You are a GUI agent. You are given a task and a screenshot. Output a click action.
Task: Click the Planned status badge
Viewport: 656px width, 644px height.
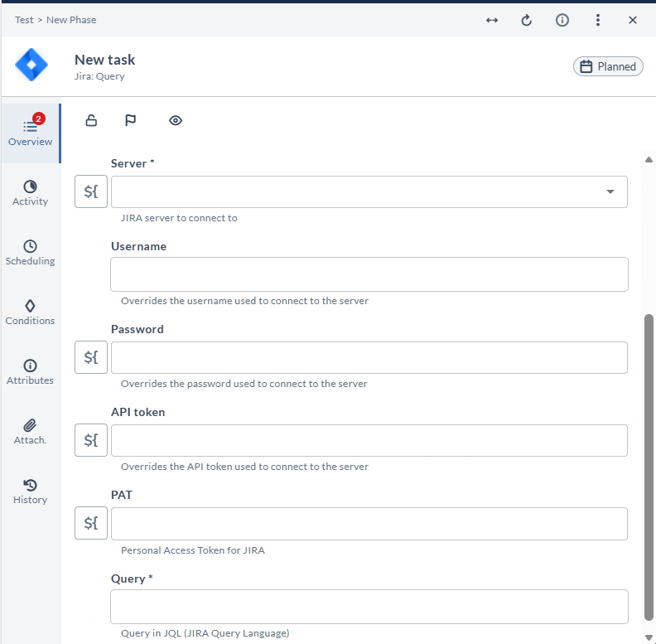click(608, 66)
